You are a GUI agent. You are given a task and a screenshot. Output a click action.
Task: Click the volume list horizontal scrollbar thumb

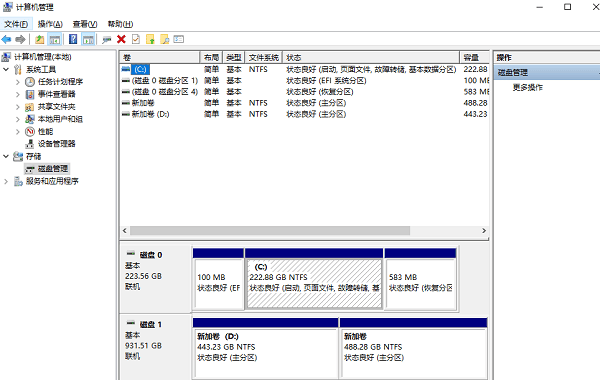270,231
